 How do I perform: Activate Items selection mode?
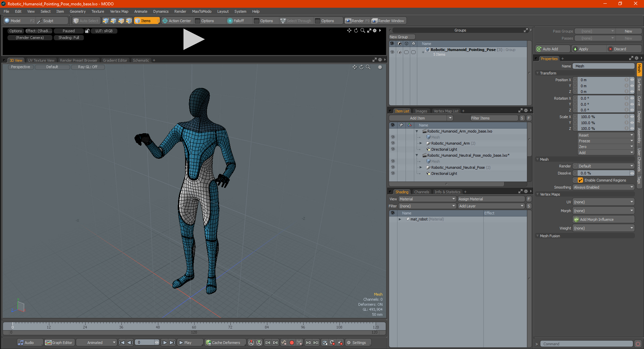(x=147, y=21)
